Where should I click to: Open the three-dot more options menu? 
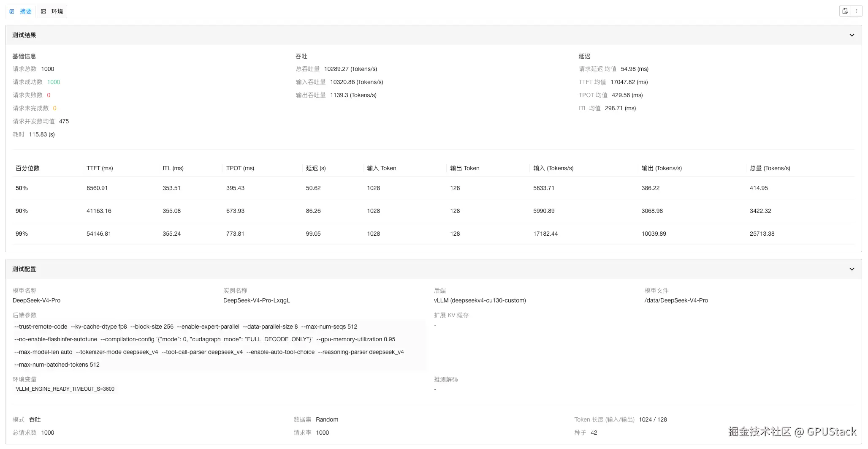click(856, 11)
